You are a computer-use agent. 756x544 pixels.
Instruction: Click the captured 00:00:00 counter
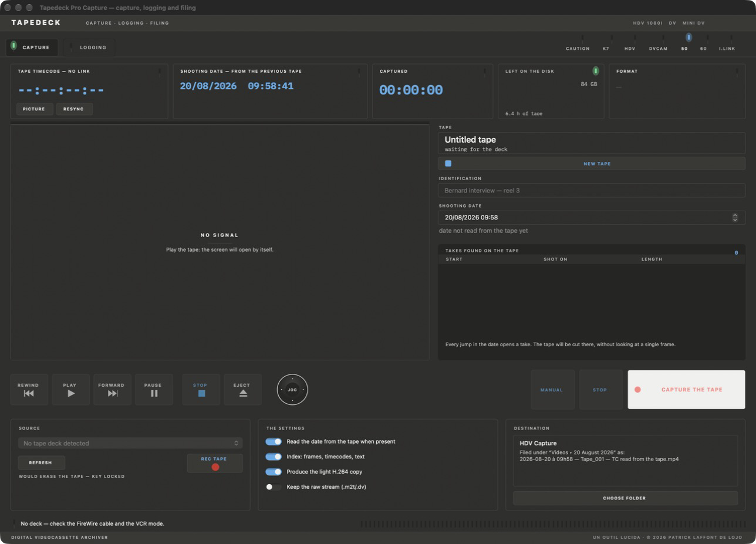point(411,90)
